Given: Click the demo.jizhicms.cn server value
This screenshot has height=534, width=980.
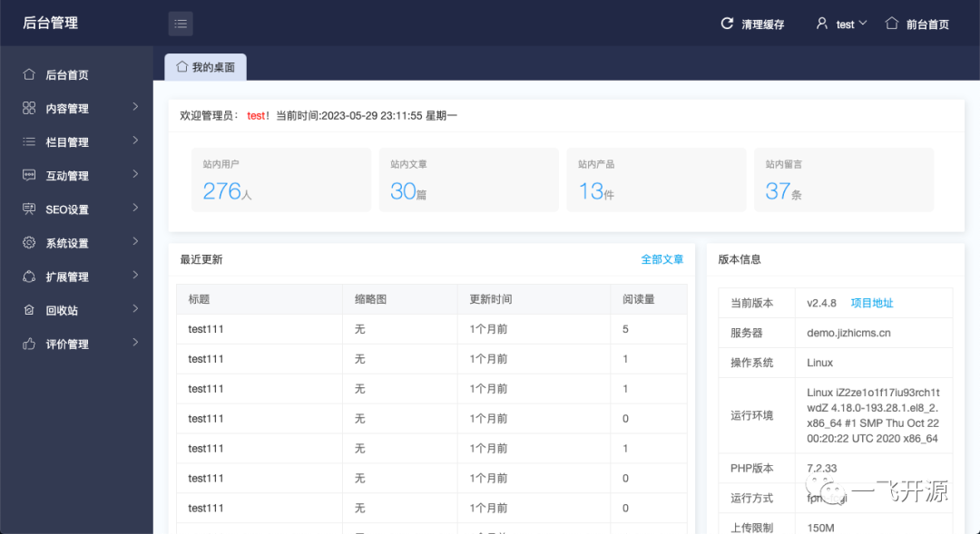Looking at the screenshot, I should 848,333.
